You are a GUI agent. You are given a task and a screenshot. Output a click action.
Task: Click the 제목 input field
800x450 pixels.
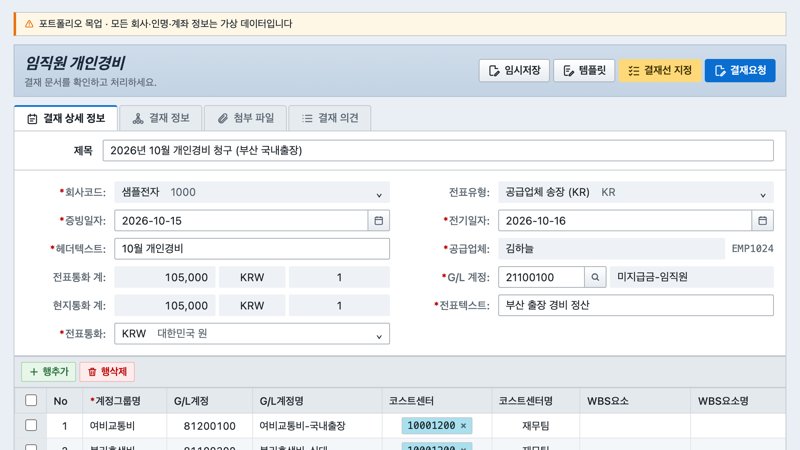coord(438,151)
